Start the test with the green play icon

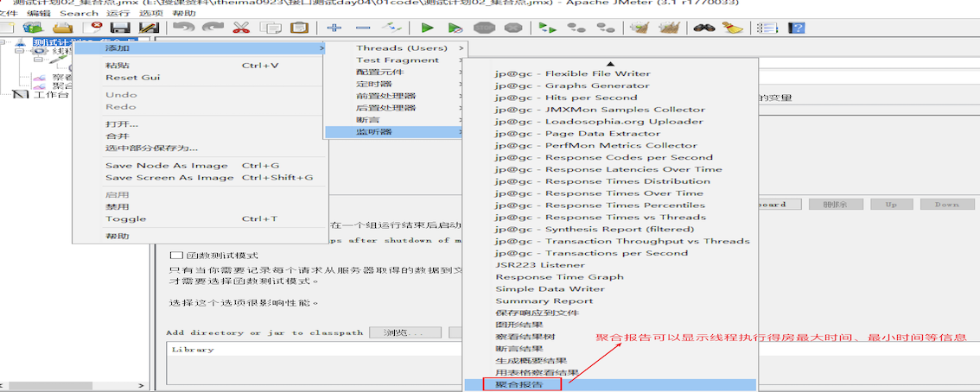(x=428, y=28)
